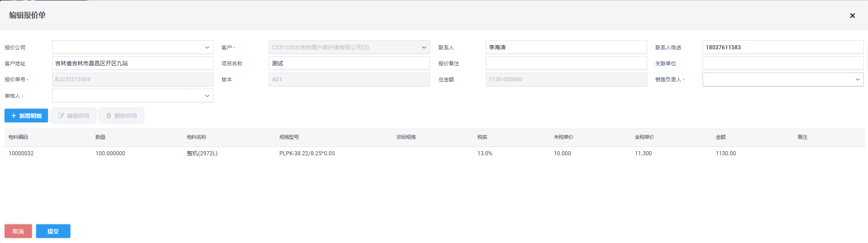Click the 删除明细 delete detail button
This screenshot has width=868, height=243.
(121, 116)
